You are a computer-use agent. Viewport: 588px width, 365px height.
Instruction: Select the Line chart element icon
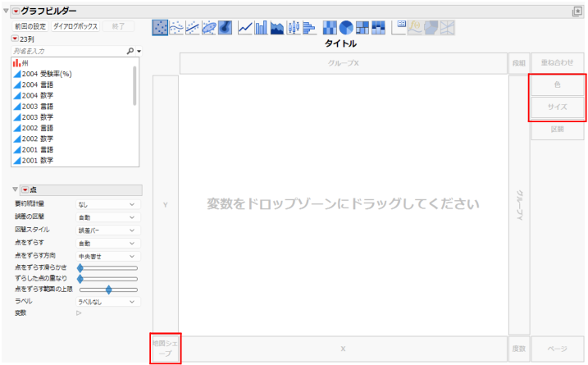coord(245,27)
